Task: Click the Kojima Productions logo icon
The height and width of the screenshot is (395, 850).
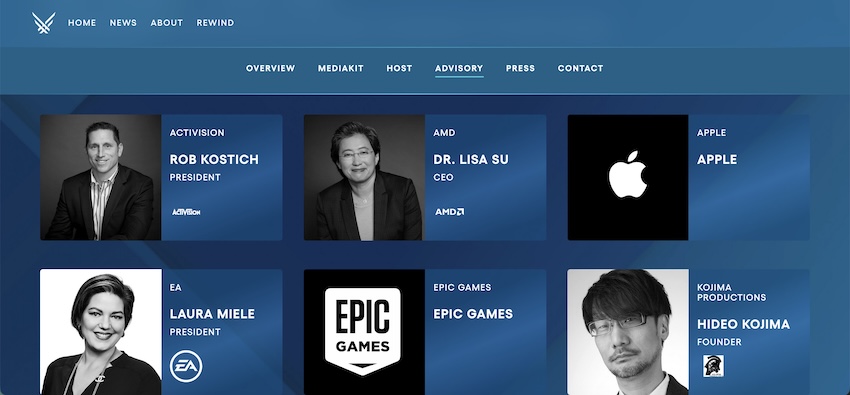Action: [x=713, y=366]
